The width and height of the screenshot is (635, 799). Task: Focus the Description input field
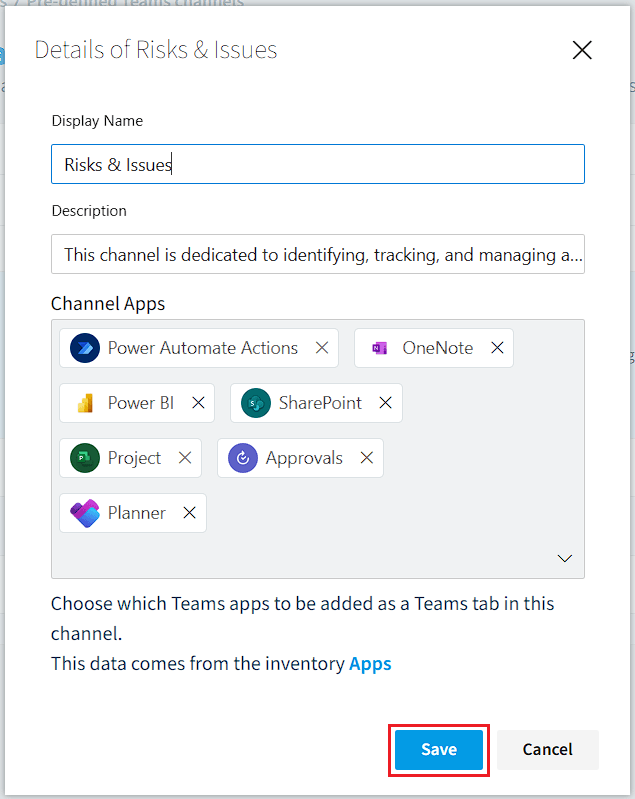pyautogui.click(x=318, y=254)
